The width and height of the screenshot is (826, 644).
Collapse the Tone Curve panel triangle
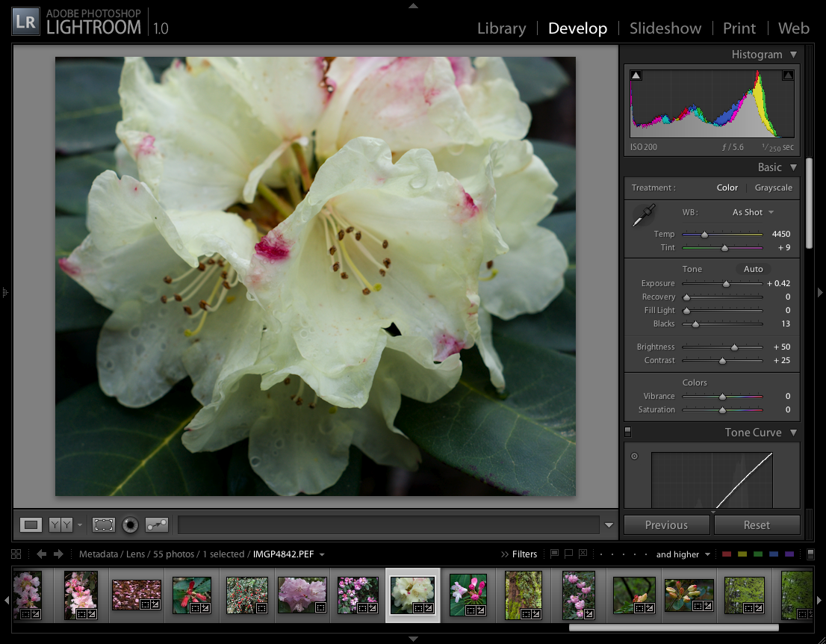[x=793, y=432]
